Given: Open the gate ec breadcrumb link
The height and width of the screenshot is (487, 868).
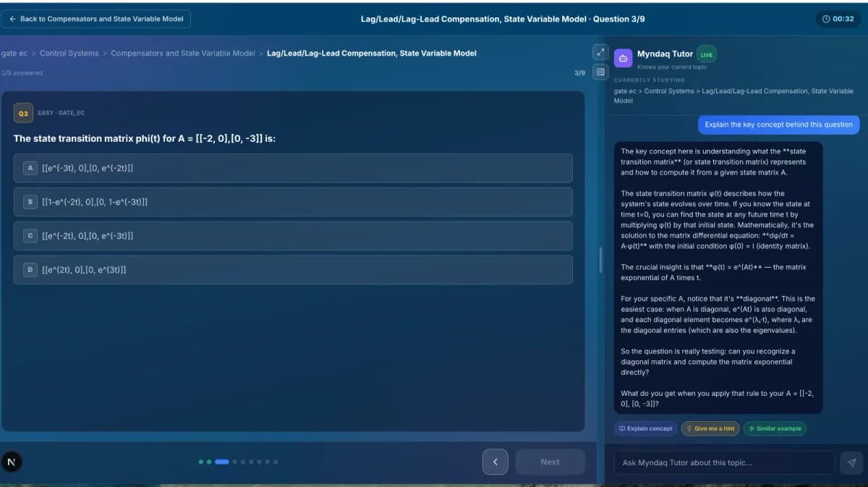Looking at the screenshot, I should pyautogui.click(x=14, y=54).
